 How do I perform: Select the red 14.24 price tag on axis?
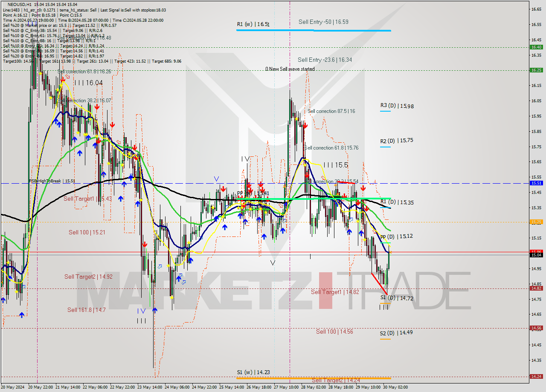(x=536, y=376)
